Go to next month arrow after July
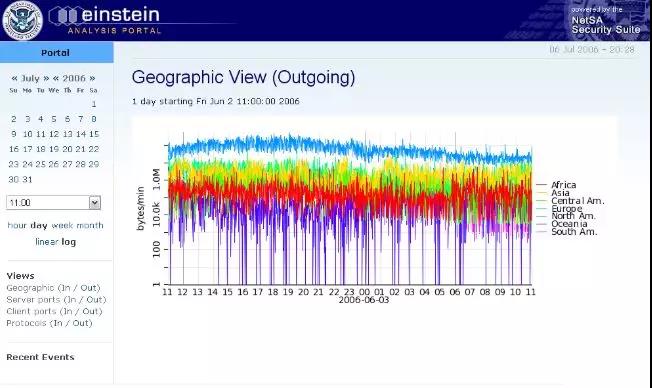This screenshot has height=388, width=652. 46,78
